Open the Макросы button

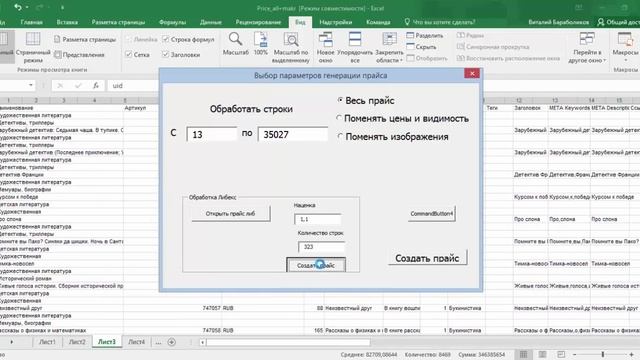[x=625, y=48]
